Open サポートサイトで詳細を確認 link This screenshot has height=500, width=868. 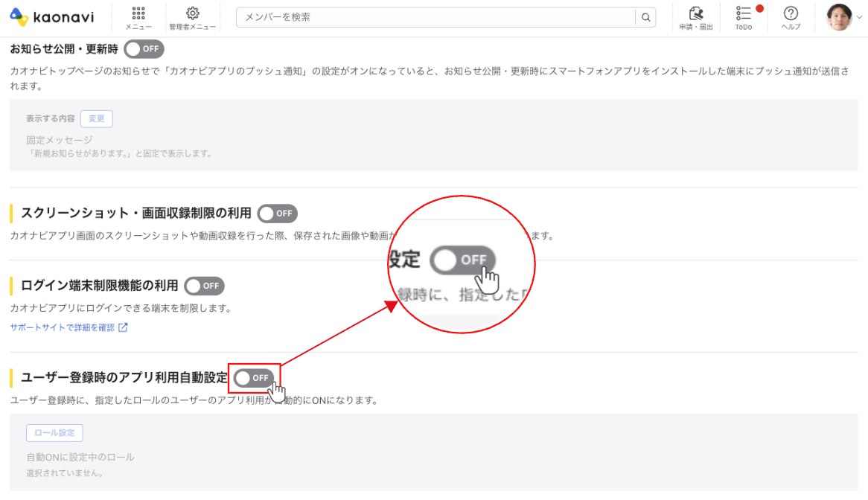[x=63, y=327]
